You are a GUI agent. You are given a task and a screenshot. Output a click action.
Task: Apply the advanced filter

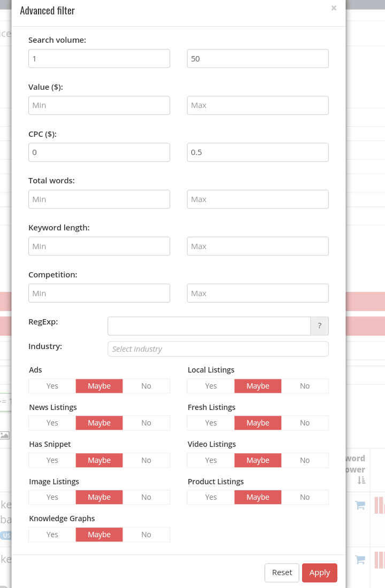319,572
